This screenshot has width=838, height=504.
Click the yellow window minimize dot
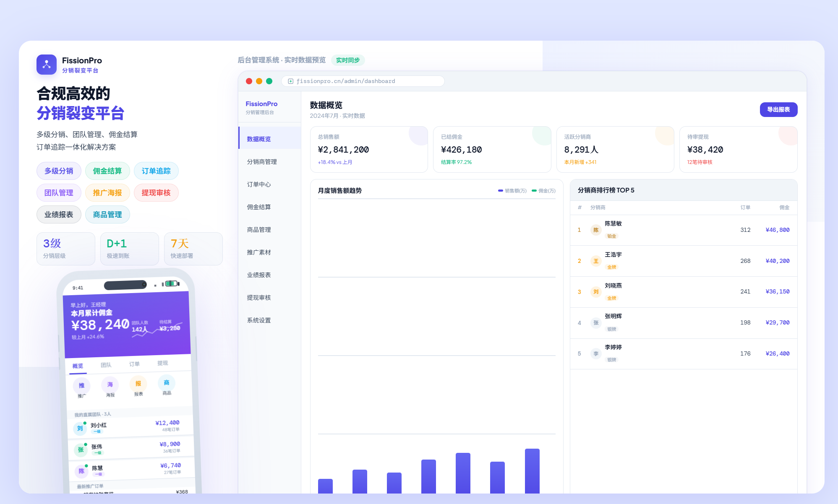click(259, 81)
